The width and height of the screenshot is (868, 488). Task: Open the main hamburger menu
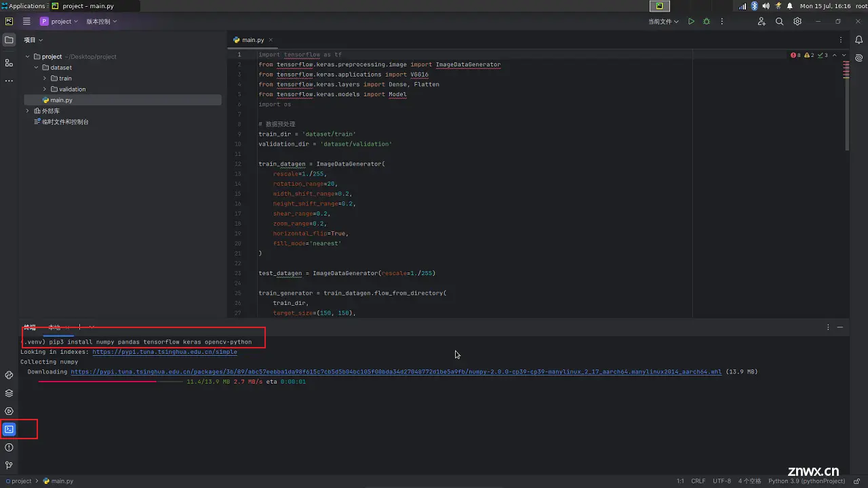[x=26, y=22]
